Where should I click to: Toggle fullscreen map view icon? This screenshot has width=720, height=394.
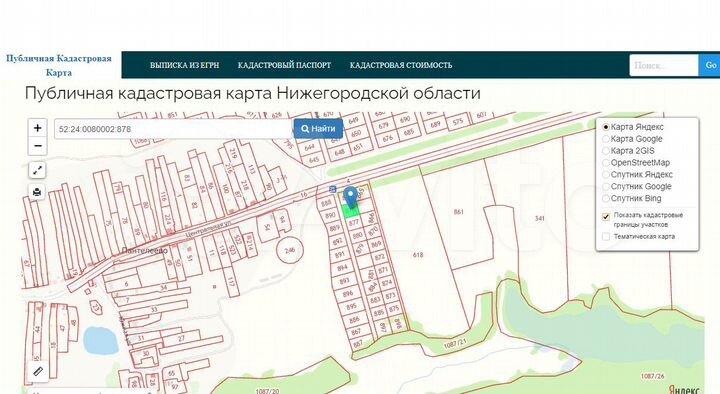[x=37, y=170]
